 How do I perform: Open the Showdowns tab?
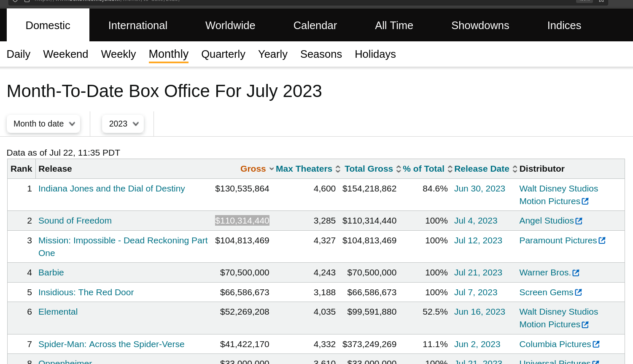(480, 25)
